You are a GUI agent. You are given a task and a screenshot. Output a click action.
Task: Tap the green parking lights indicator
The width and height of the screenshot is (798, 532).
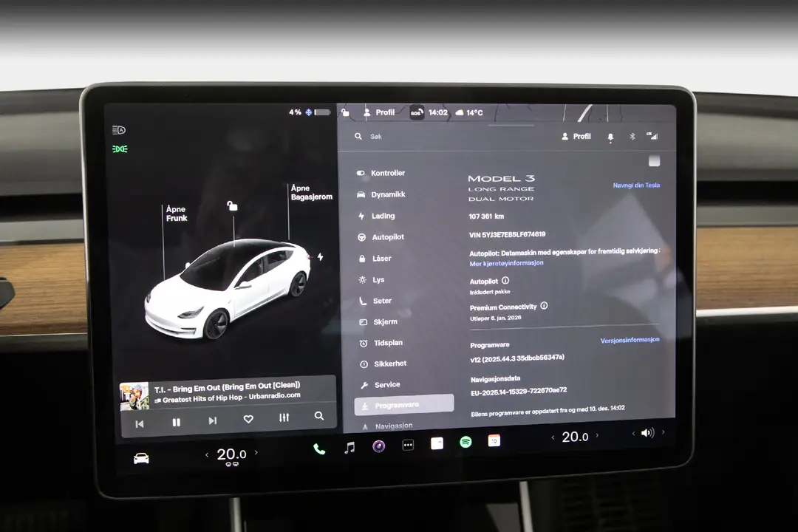pyautogui.click(x=120, y=149)
